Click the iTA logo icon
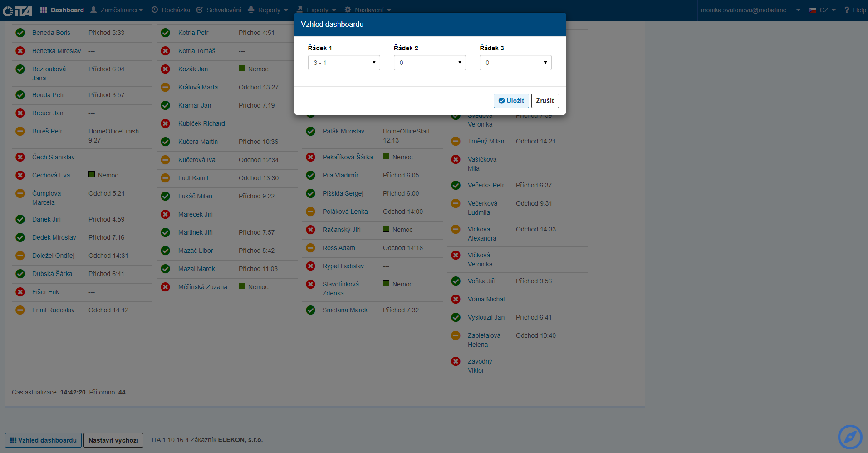The width and height of the screenshot is (868, 453). pos(17,10)
